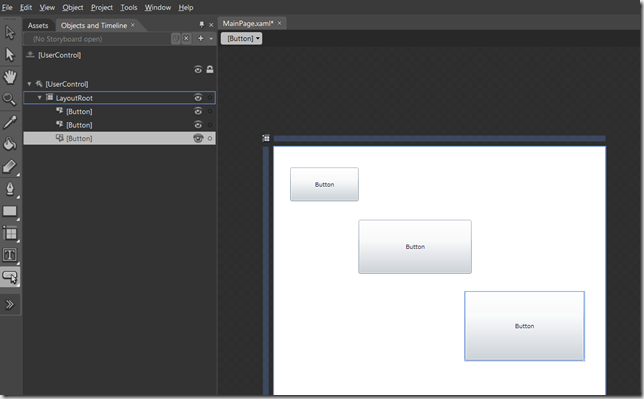Close the MainPage.xaml document tab

click(279, 23)
